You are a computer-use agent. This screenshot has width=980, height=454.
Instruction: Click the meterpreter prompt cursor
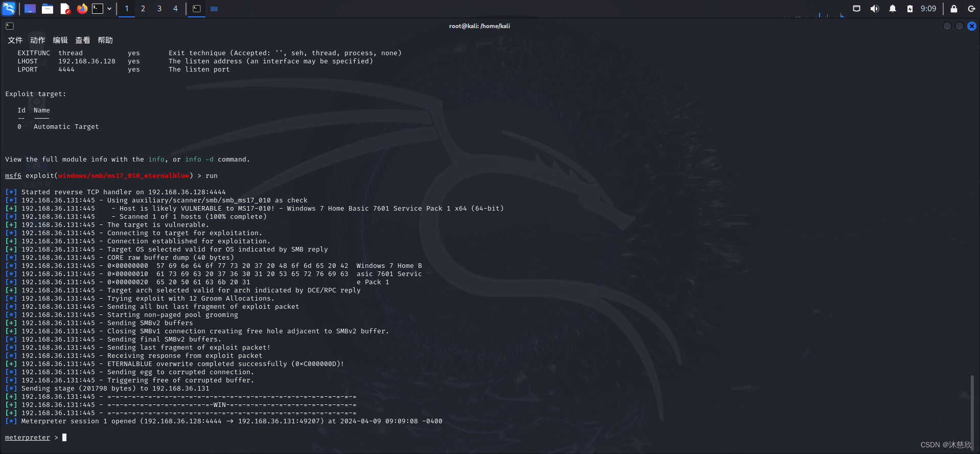click(64, 438)
